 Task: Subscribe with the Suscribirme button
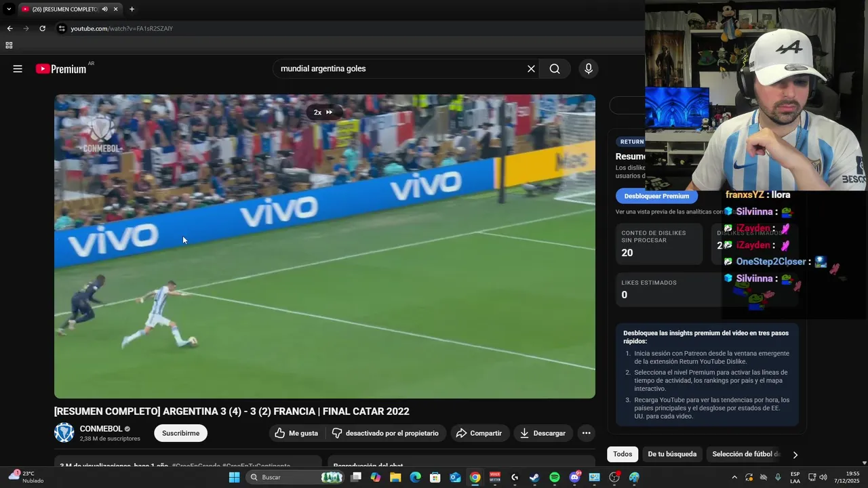pos(180,433)
